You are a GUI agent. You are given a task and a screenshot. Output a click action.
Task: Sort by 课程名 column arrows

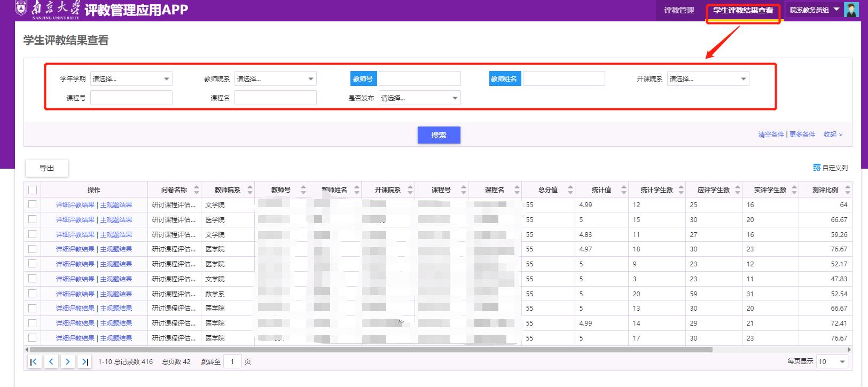[x=517, y=189]
